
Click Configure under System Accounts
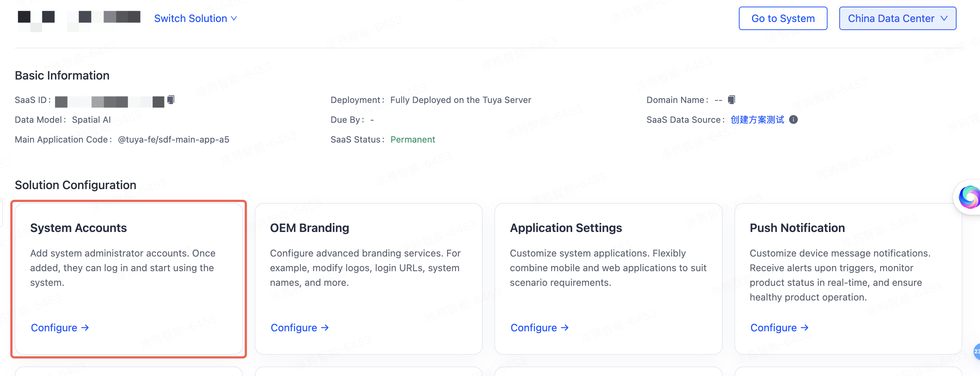[54, 328]
